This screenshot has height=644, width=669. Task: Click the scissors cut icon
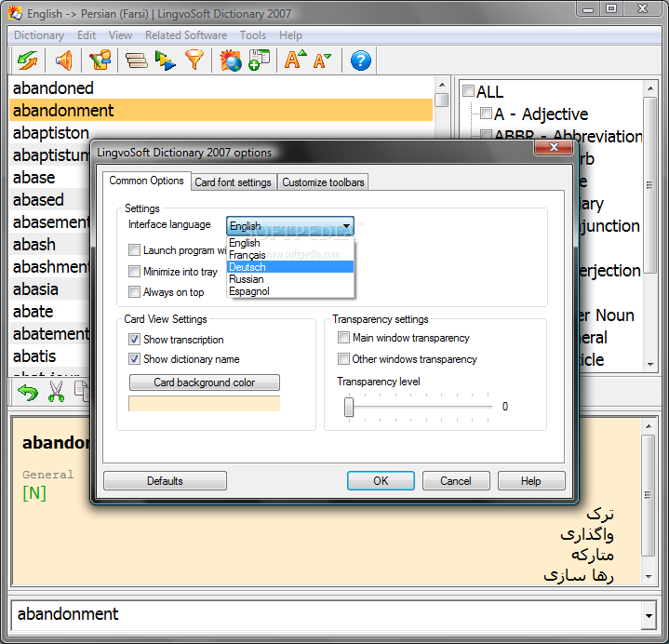point(56,392)
